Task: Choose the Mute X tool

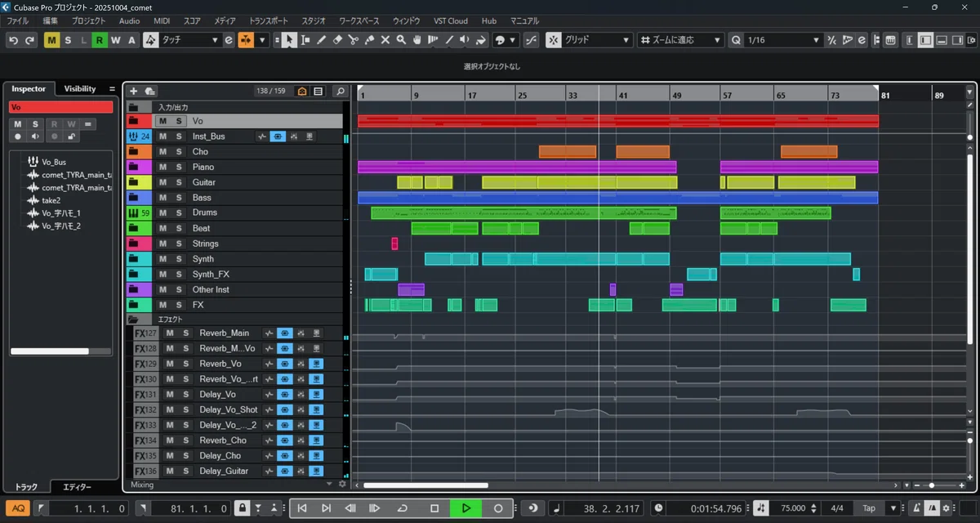Action: point(385,40)
